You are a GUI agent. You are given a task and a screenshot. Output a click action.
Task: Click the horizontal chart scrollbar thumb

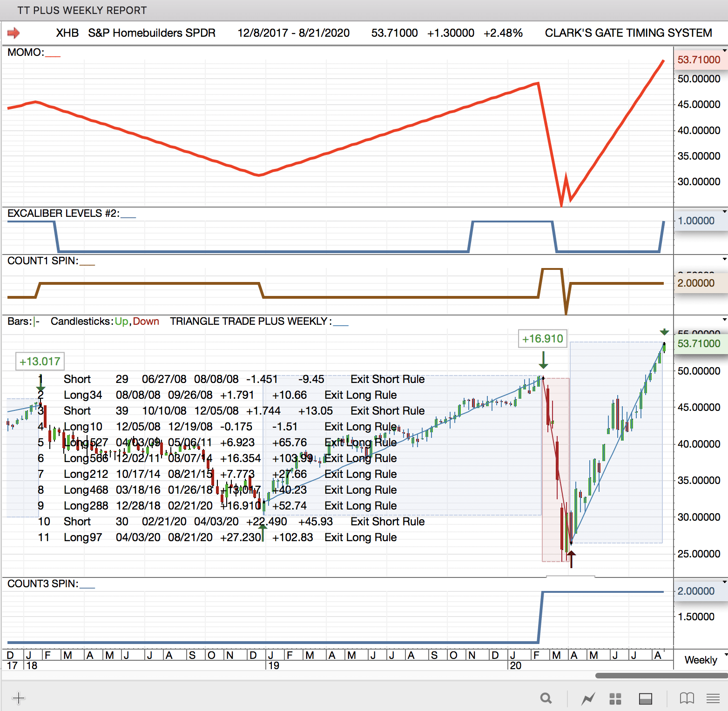tap(661, 675)
